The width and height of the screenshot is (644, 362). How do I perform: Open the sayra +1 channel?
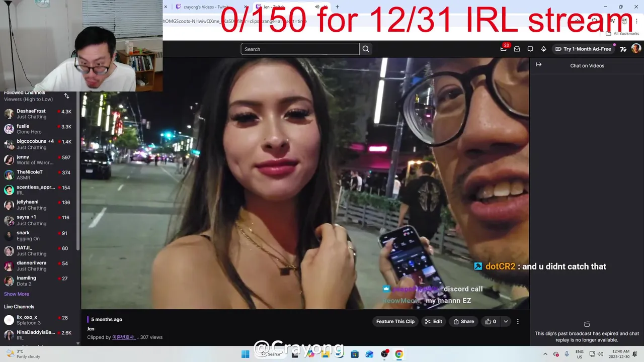[x=39, y=220]
